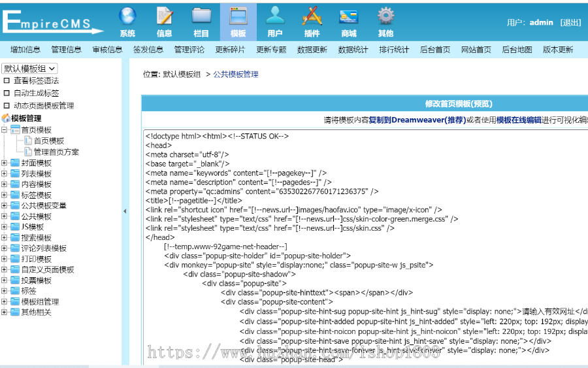Select 管理首页方案 in tree
Screen dimensions: 588x368
tap(56, 152)
